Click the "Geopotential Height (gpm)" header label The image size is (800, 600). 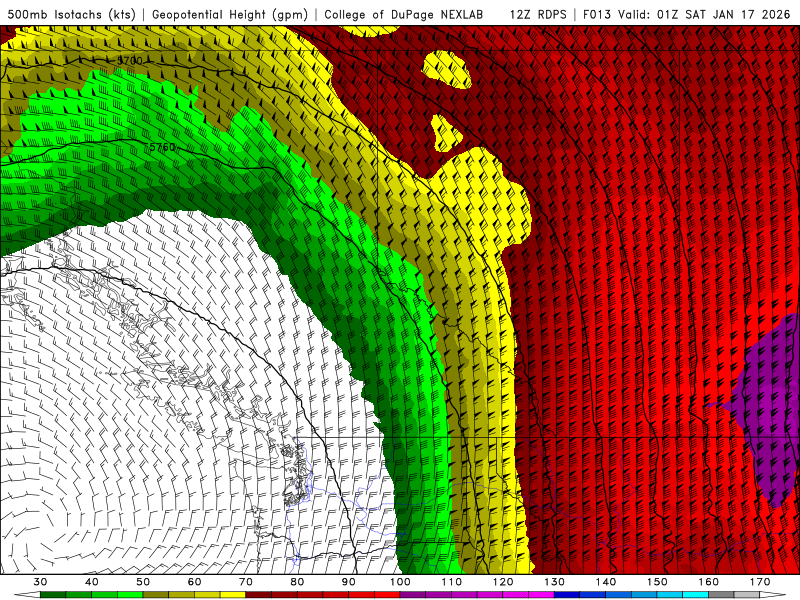(230, 14)
